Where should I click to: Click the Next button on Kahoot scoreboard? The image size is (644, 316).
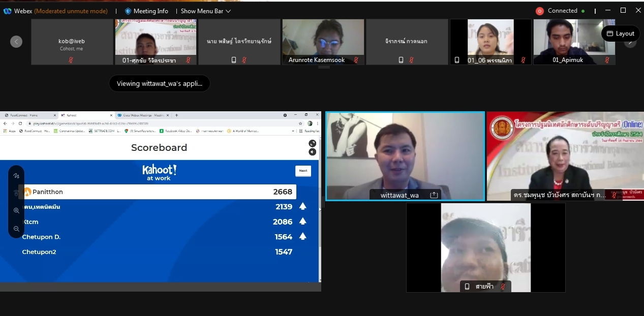303,171
